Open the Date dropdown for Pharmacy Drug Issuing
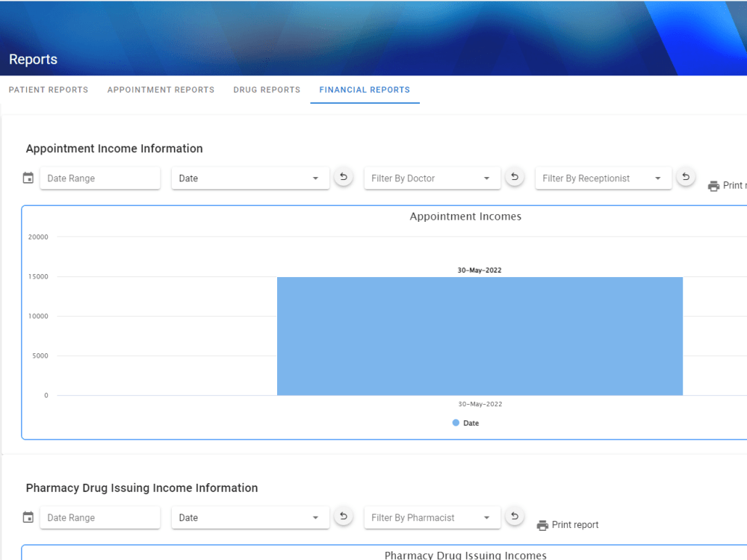The width and height of the screenshot is (747, 560). coord(250,517)
